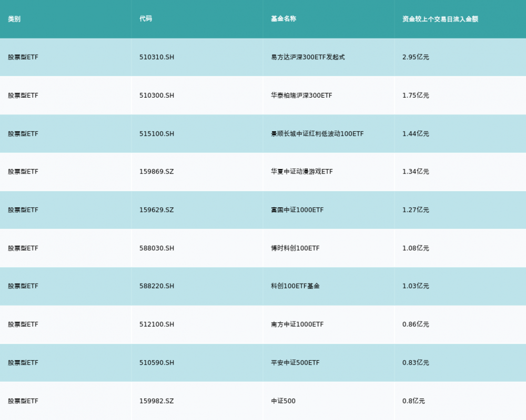Click the 0.8亿元 value

413,401
